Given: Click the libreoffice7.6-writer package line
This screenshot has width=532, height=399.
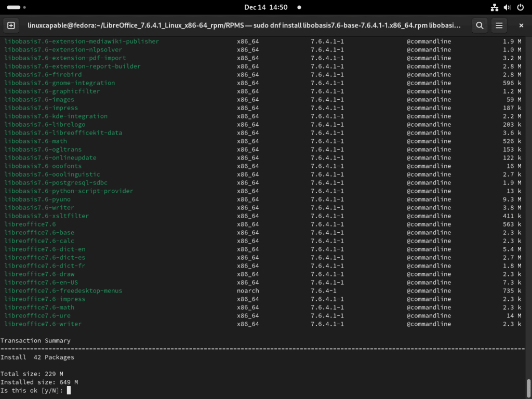Looking at the screenshot, I should (43, 324).
